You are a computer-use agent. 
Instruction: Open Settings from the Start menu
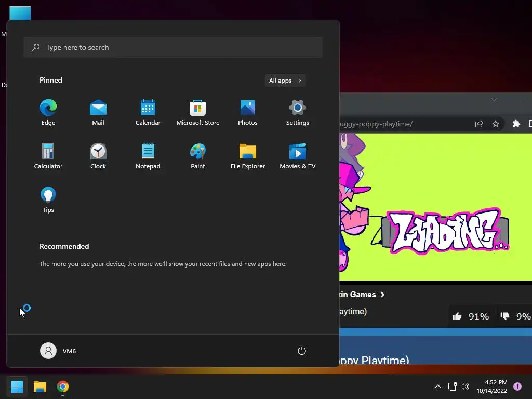[298, 113]
